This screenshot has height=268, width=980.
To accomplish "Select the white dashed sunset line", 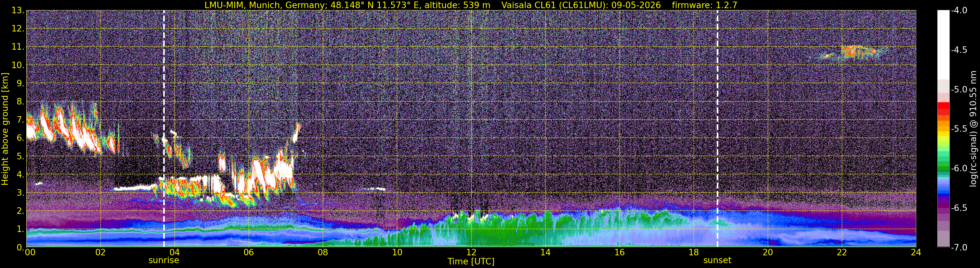I will point(717,129).
